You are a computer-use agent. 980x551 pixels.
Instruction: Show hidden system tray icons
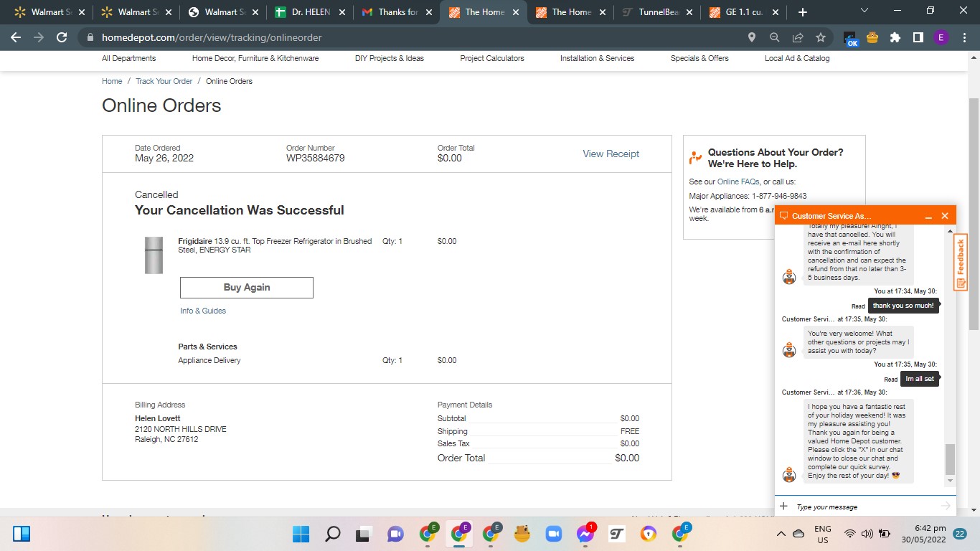coord(781,534)
